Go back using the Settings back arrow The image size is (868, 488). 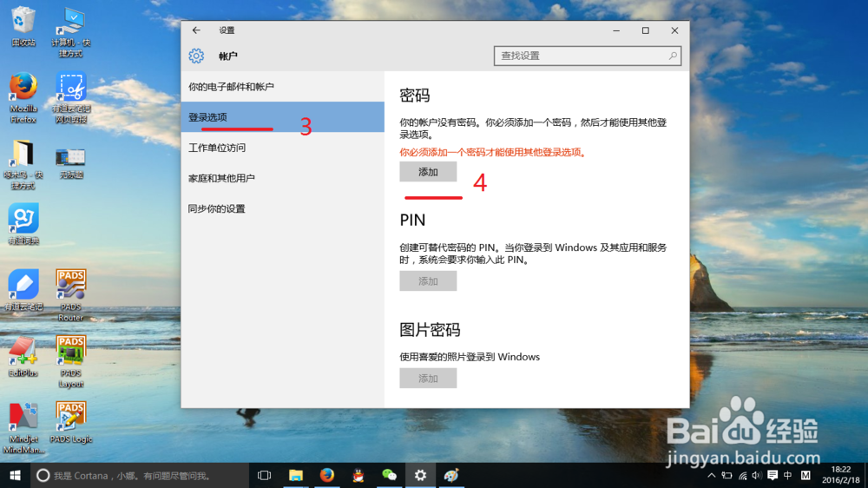(196, 30)
